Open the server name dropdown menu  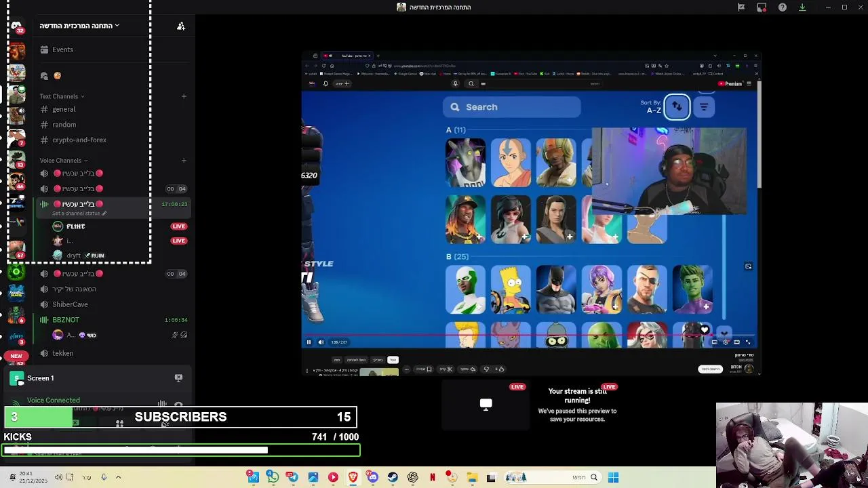click(x=79, y=26)
